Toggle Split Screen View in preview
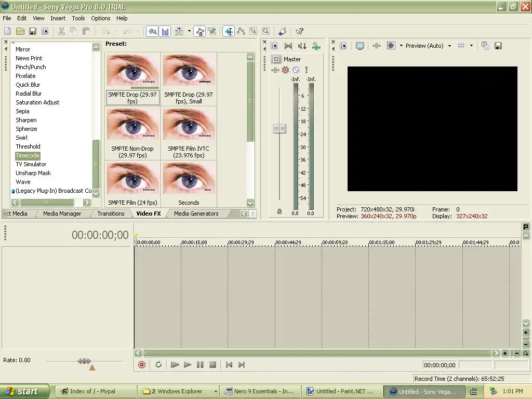 [391, 46]
